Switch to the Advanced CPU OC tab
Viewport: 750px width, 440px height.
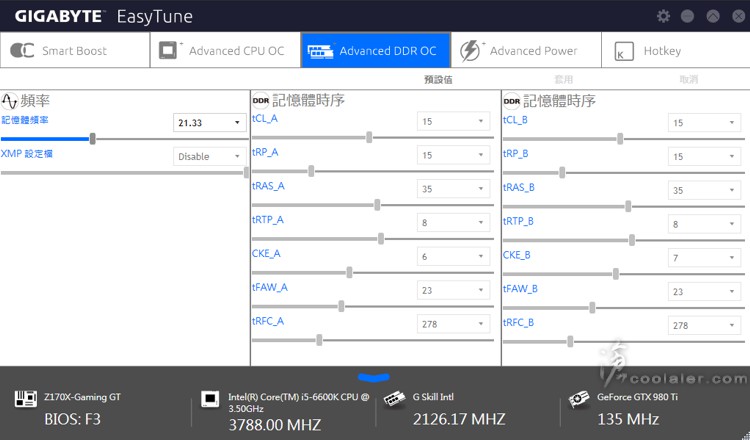[225, 50]
